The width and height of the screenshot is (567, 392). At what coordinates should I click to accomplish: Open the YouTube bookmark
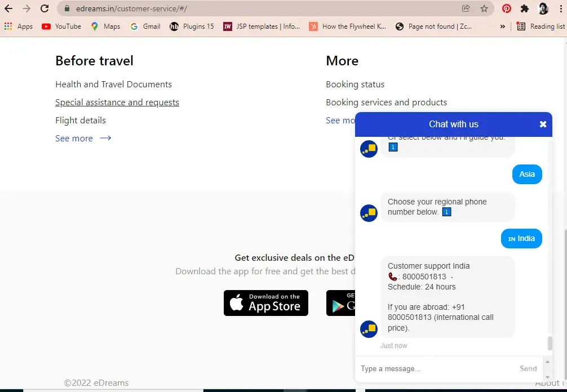coord(61,26)
